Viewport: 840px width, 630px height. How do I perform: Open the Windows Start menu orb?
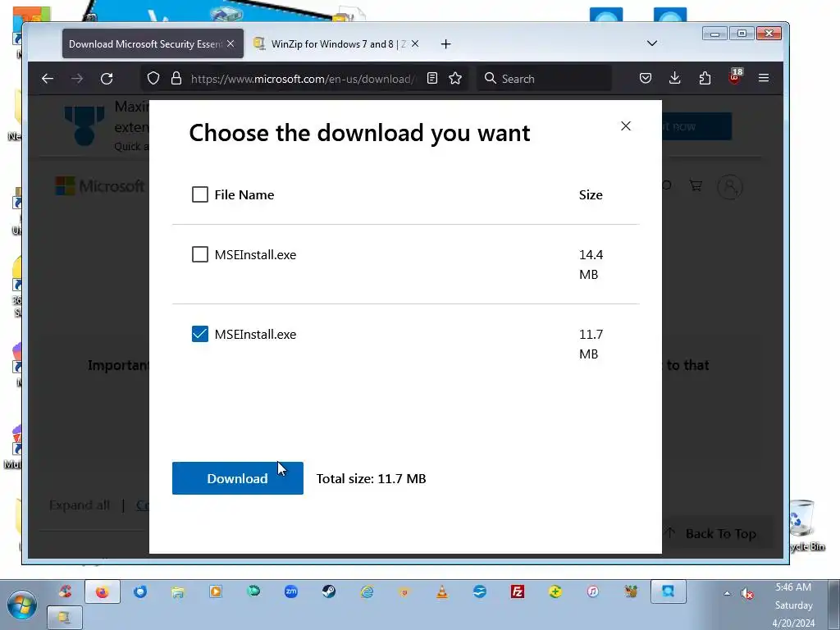(21, 605)
